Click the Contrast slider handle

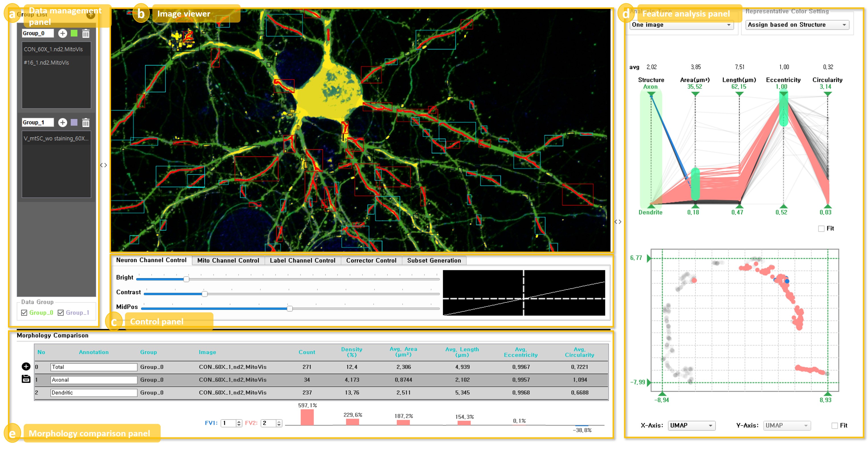tap(205, 294)
